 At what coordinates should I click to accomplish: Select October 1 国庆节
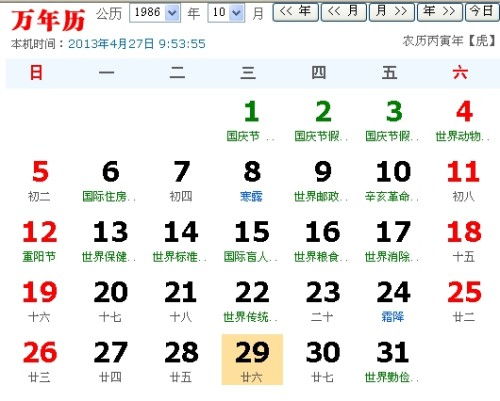click(252, 121)
